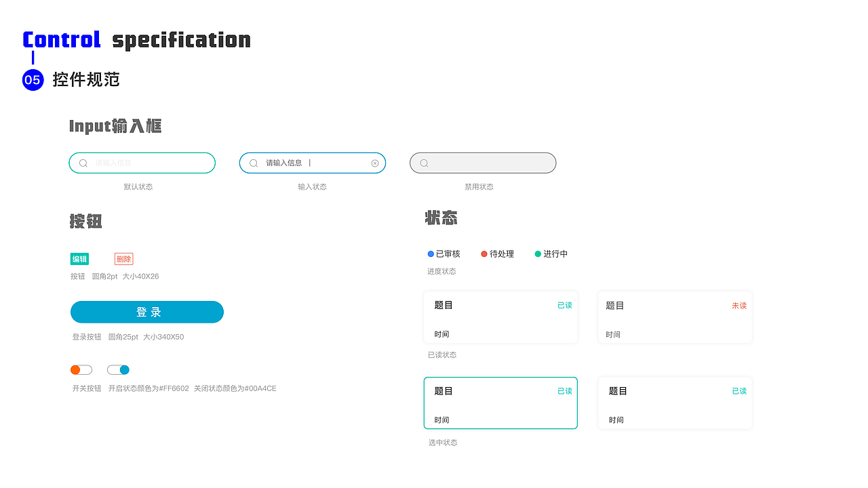The image size is (868, 488).
Task: Click the blue 05 circular badge
Action: tap(33, 80)
